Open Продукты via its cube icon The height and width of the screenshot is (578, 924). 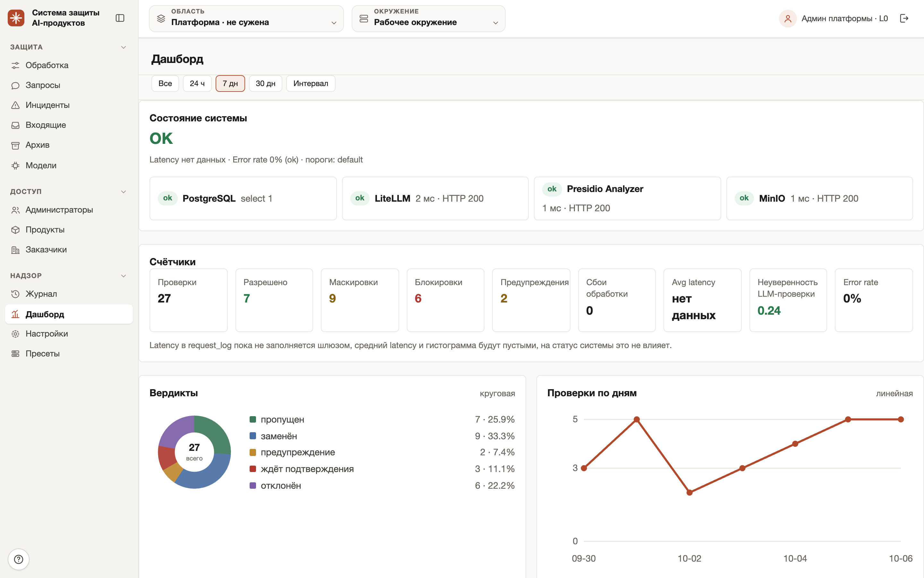coord(15,230)
